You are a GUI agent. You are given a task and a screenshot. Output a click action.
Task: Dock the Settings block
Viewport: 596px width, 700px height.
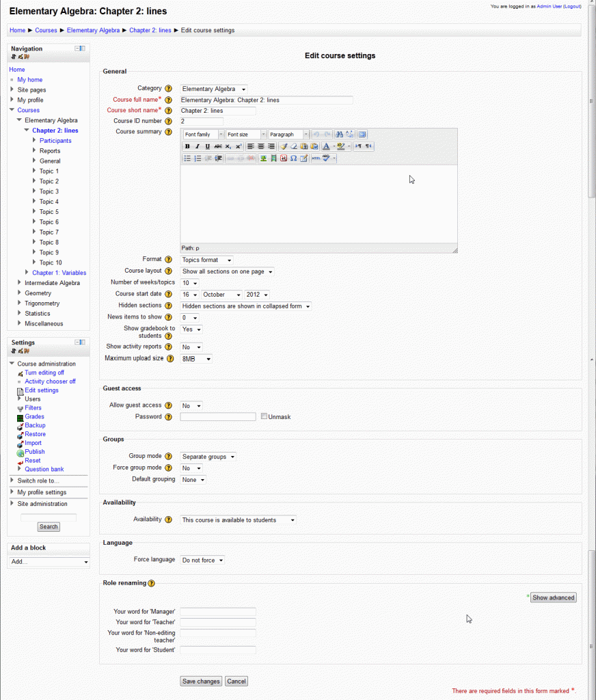tap(83, 342)
